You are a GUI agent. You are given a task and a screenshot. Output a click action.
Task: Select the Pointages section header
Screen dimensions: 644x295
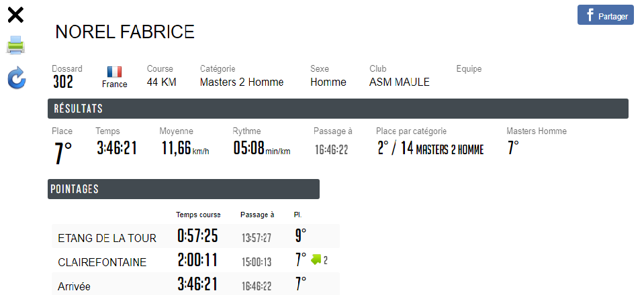coord(183,189)
